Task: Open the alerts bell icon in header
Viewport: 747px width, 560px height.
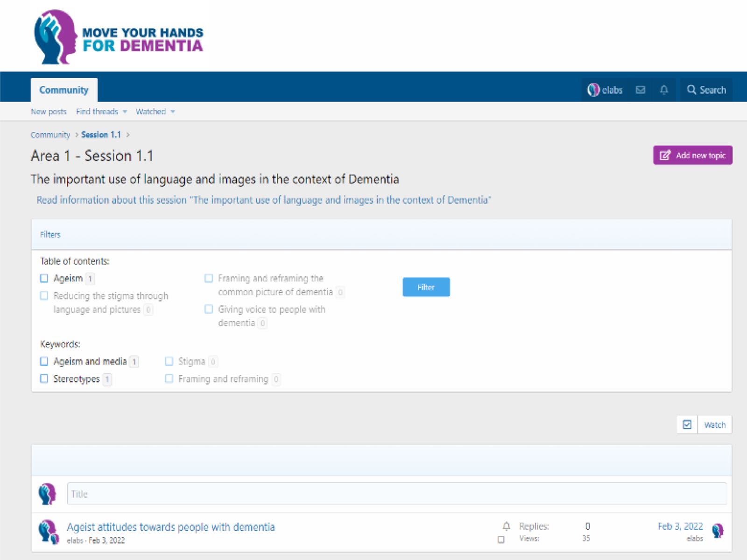Action: [664, 90]
